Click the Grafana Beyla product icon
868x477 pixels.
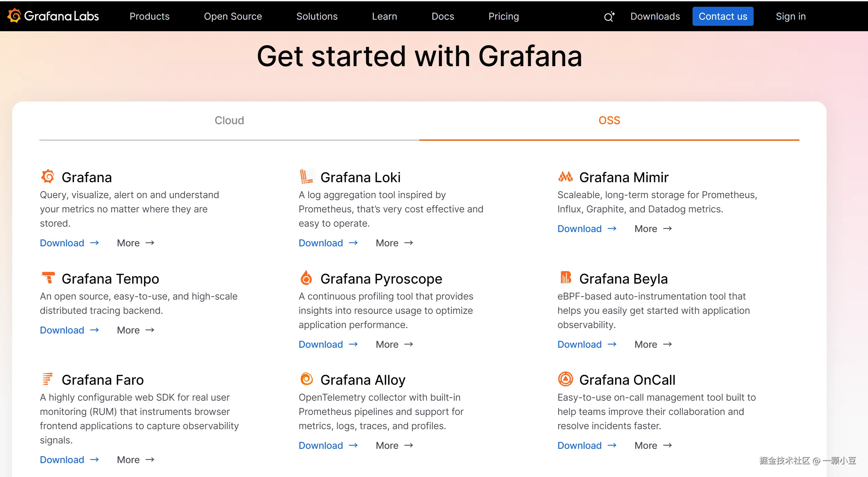tap(565, 278)
